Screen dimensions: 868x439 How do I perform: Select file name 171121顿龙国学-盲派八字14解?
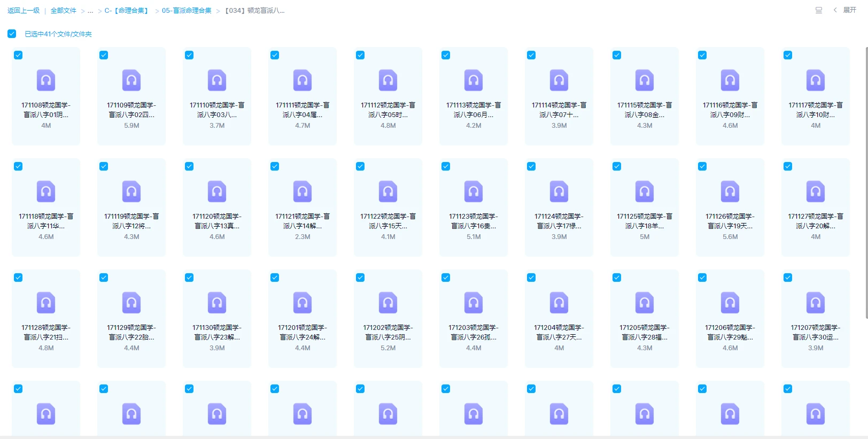pos(303,221)
